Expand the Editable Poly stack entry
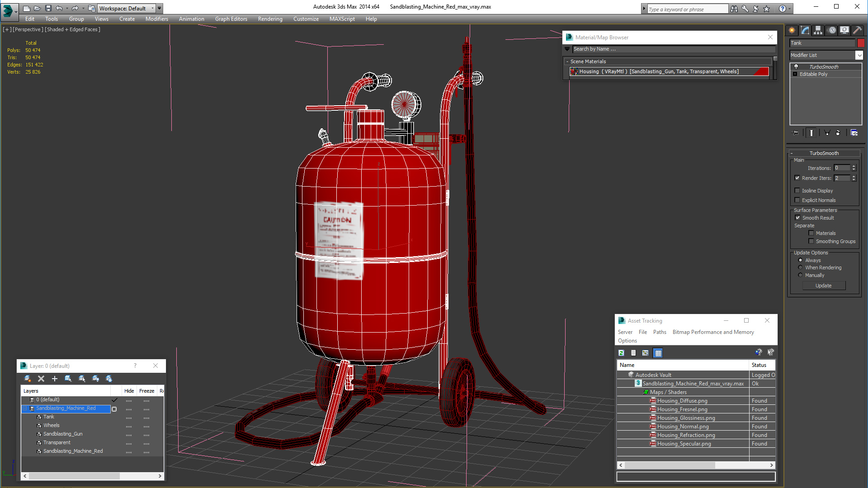The width and height of the screenshot is (868, 488). pos(795,74)
